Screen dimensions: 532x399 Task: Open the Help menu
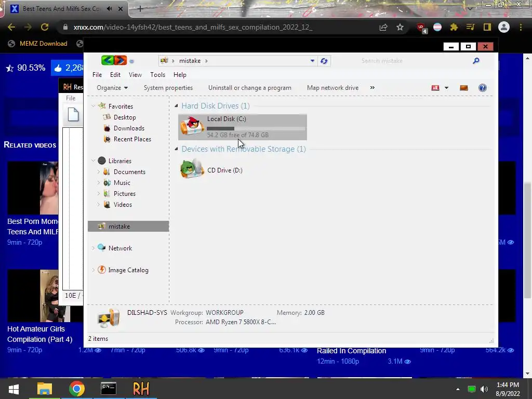[180, 75]
